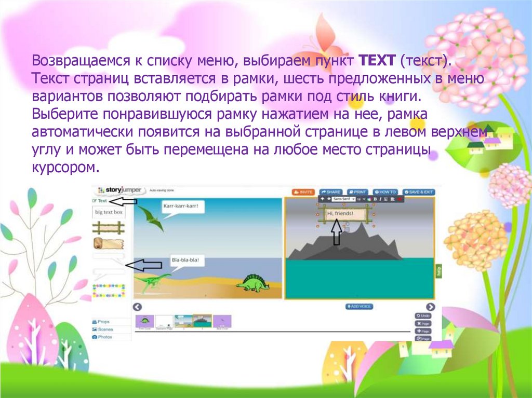Open the Dedication Page thumbnail

pos(164,322)
